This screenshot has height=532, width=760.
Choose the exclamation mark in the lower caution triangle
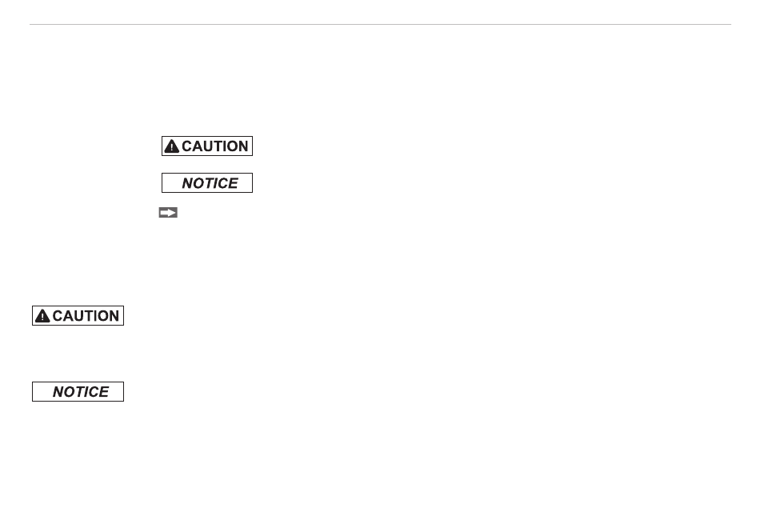pos(42,317)
